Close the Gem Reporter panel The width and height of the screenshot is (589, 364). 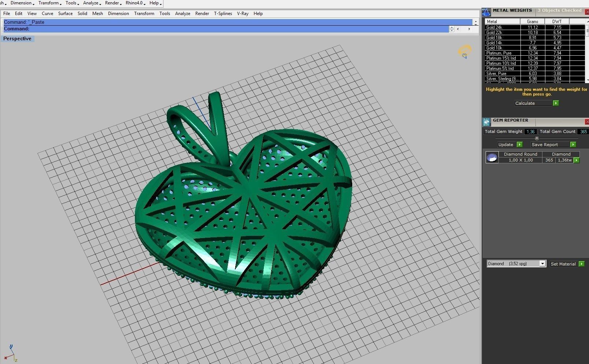click(587, 122)
